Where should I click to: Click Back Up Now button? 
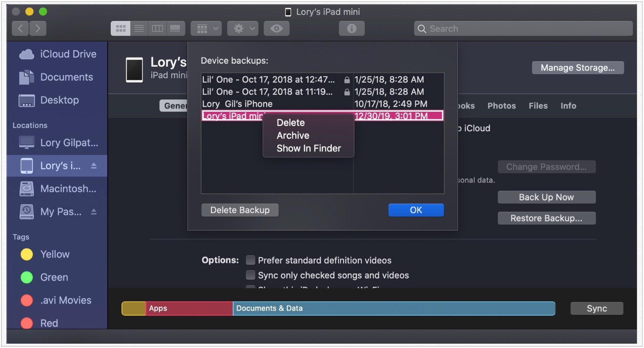tap(547, 197)
